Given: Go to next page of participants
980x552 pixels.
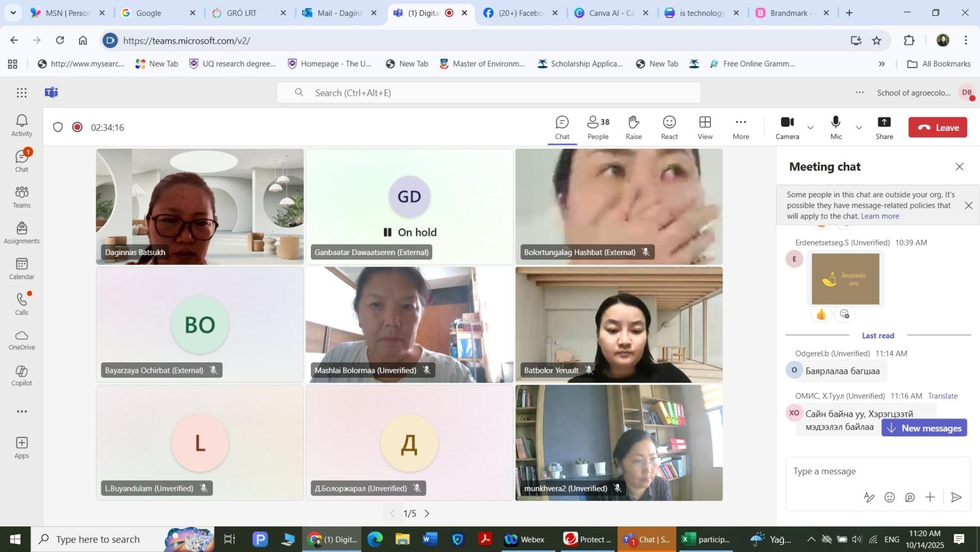Looking at the screenshot, I should point(427,513).
